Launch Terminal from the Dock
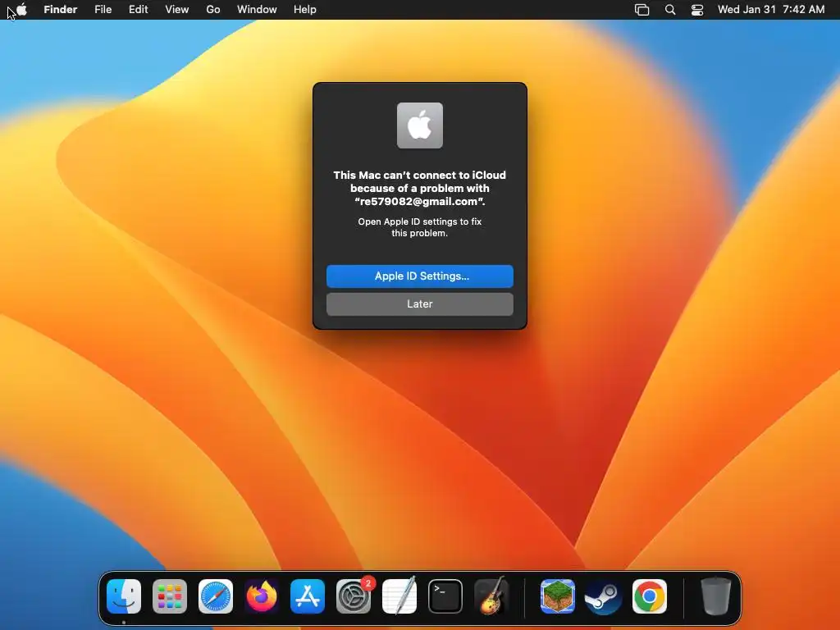840x630 pixels. [445, 596]
